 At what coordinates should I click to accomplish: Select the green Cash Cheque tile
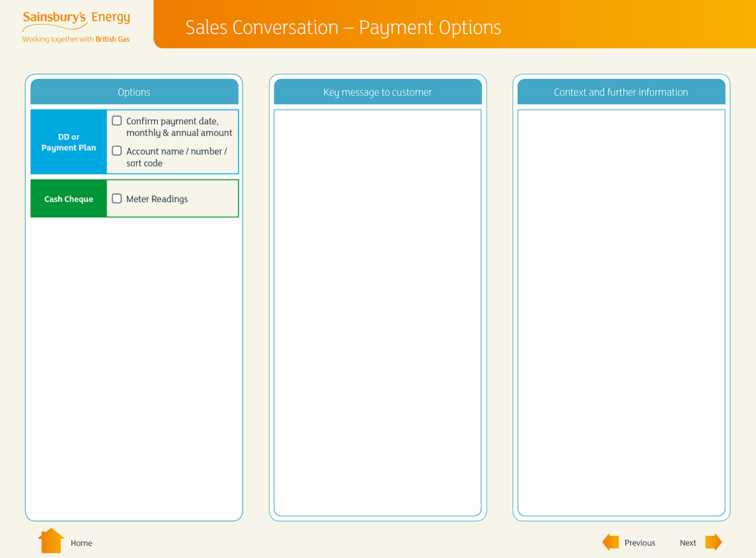pos(69,199)
